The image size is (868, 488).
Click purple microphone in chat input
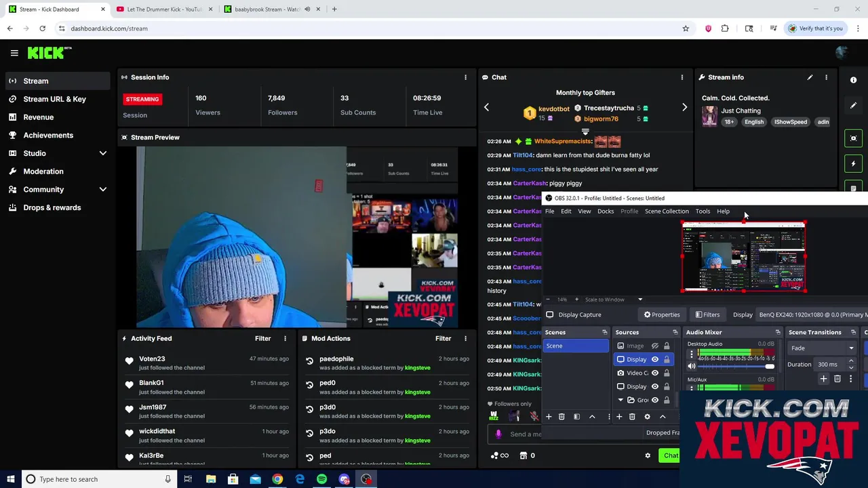click(498, 434)
